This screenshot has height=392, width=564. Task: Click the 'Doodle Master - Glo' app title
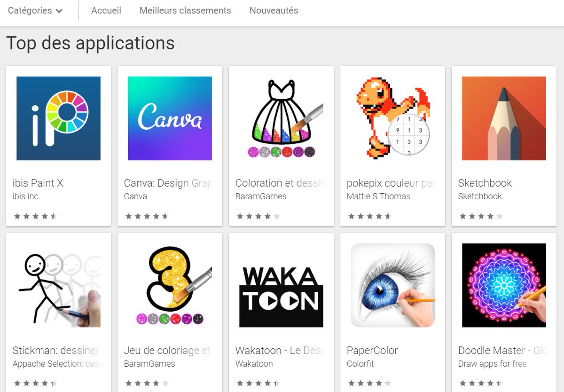[x=503, y=351]
